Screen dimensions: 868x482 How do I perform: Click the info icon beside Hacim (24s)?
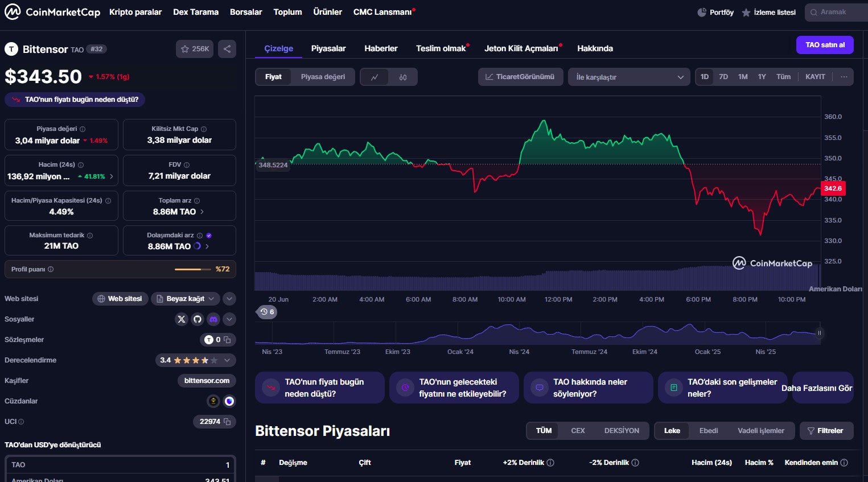click(x=81, y=165)
